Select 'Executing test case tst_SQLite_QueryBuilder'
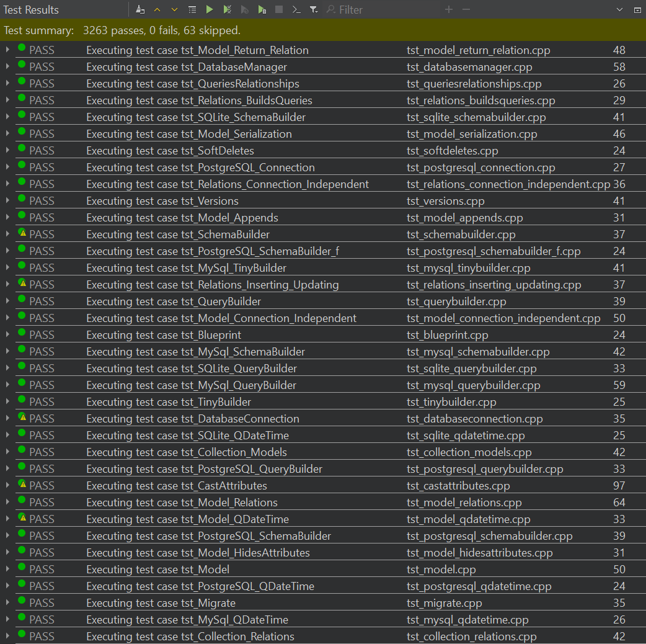The image size is (646, 644). 192,369
